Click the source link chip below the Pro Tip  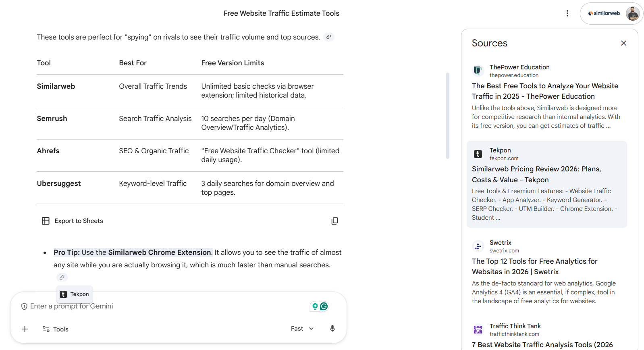pyautogui.click(x=62, y=277)
